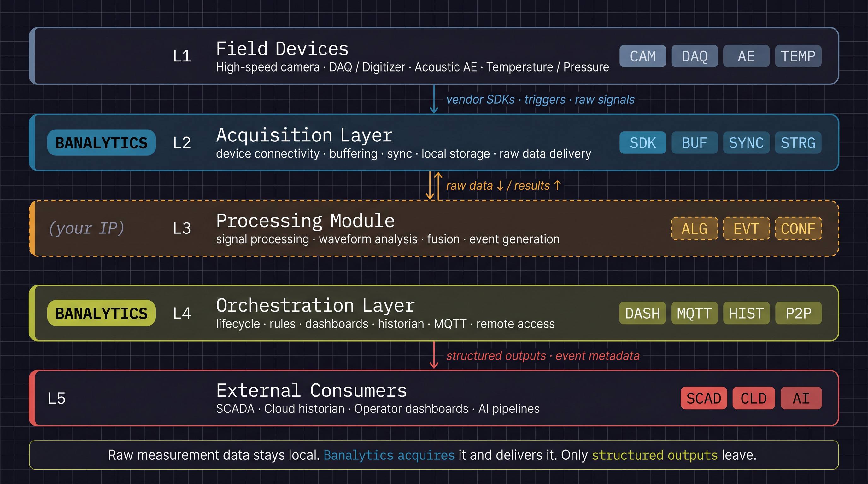This screenshot has height=484, width=868.
Task: Click the HIST chip in Orchestration Layer
Action: coord(746,313)
